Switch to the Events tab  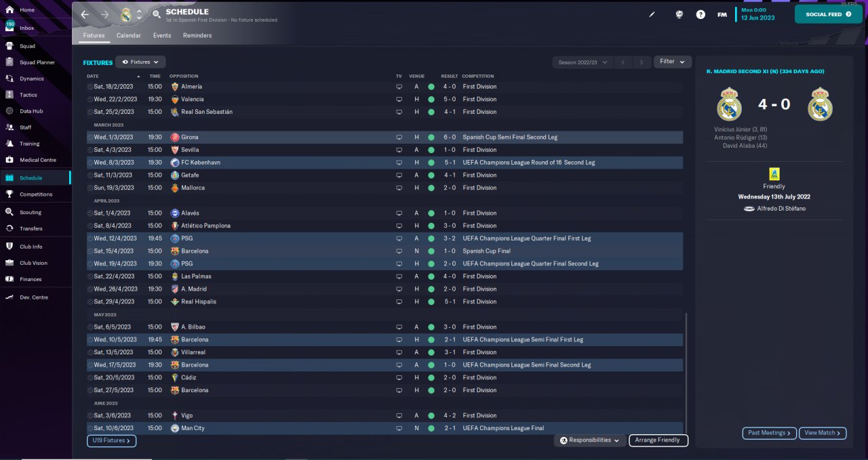pyautogui.click(x=162, y=35)
